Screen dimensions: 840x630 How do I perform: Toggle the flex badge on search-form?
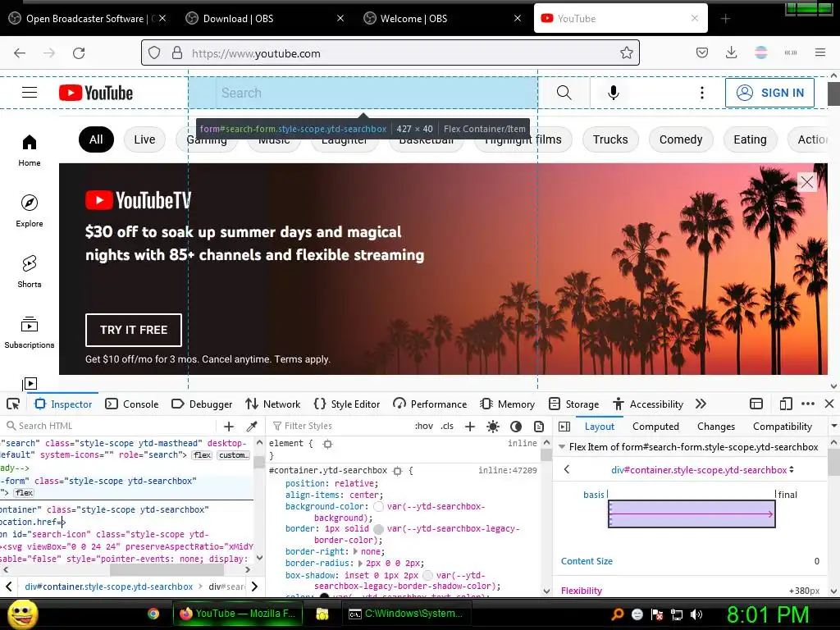(x=24, y=493)
